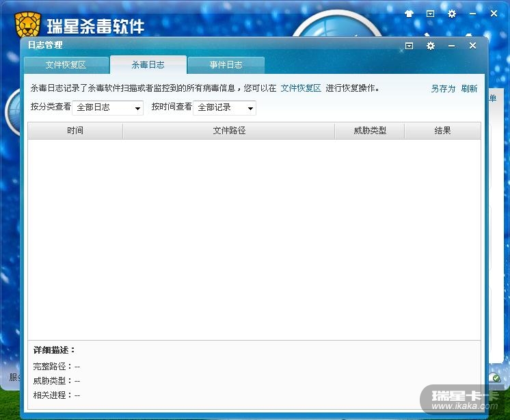Switch to the 文件恢复区 tab
Viewport: 510px width, 420px height.
coord(66,65)
